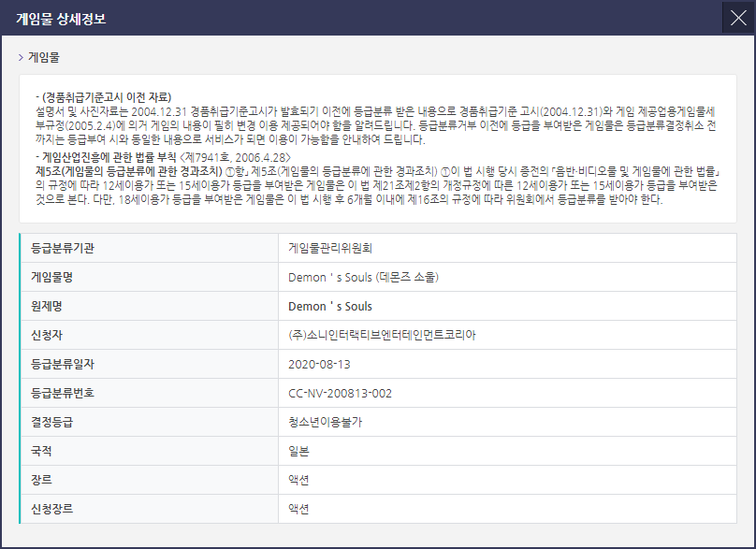Screen dimensions: 756x549
Task: Select 액션 value in 장르 row
Action: tap(298, 480)
